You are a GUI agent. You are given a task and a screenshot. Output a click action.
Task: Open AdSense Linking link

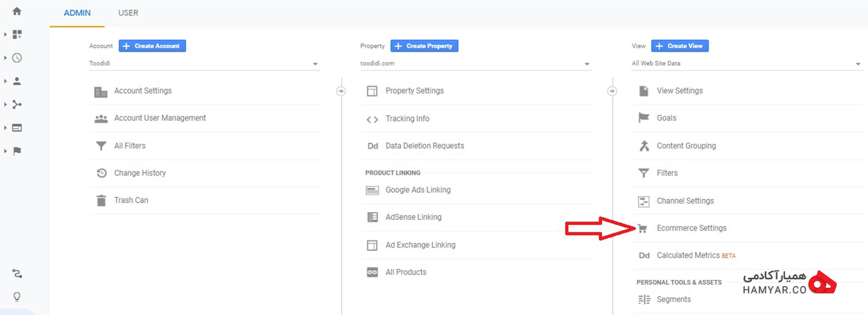[x=413, y=217]
